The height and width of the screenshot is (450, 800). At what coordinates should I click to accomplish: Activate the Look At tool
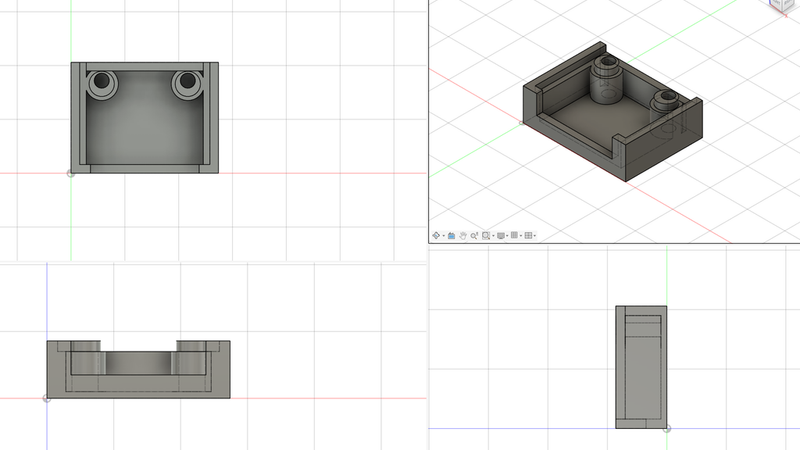point(452,235)
